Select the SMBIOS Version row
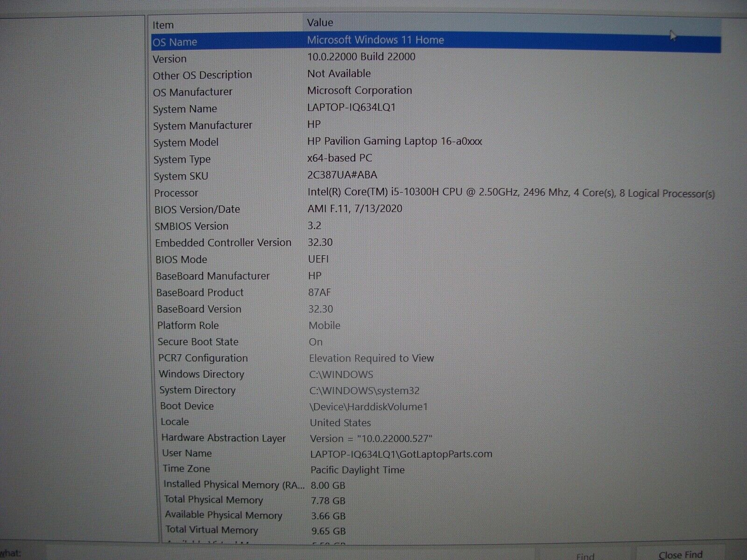The image size is (747, 560). [436, 226]
